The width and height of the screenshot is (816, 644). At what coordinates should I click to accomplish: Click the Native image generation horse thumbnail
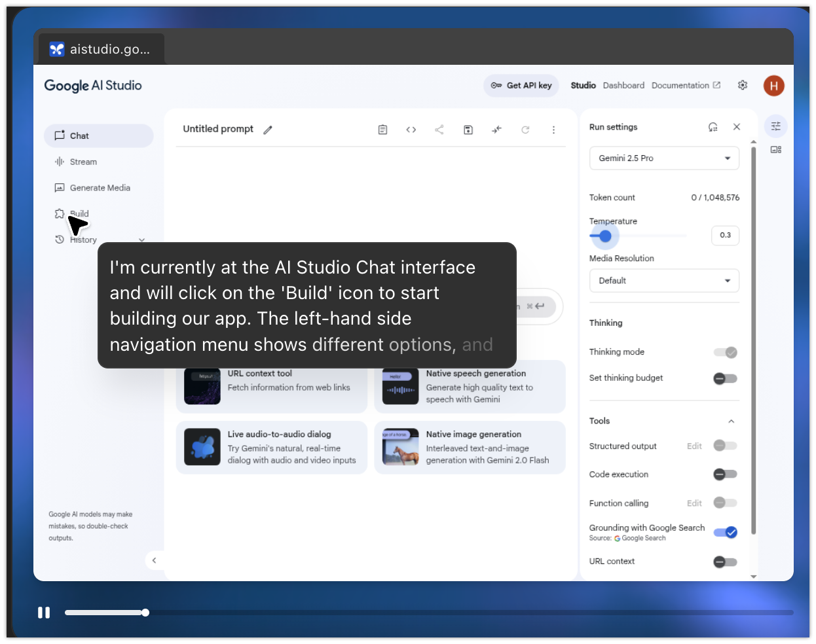click(400, 447)
